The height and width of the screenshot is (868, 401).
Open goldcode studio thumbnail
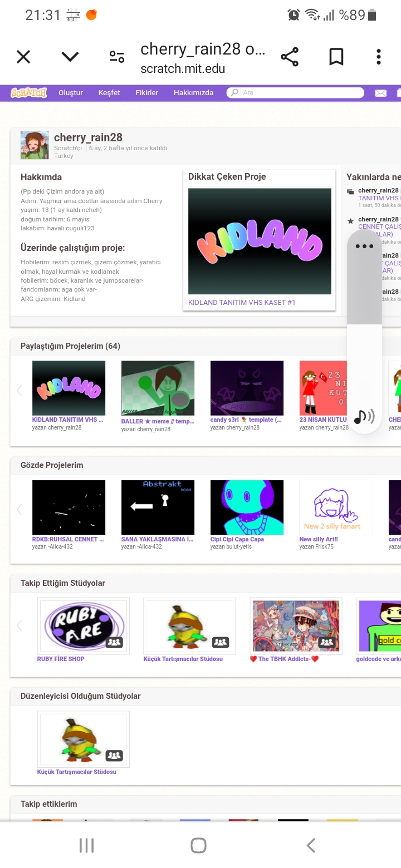click(379, 626)
